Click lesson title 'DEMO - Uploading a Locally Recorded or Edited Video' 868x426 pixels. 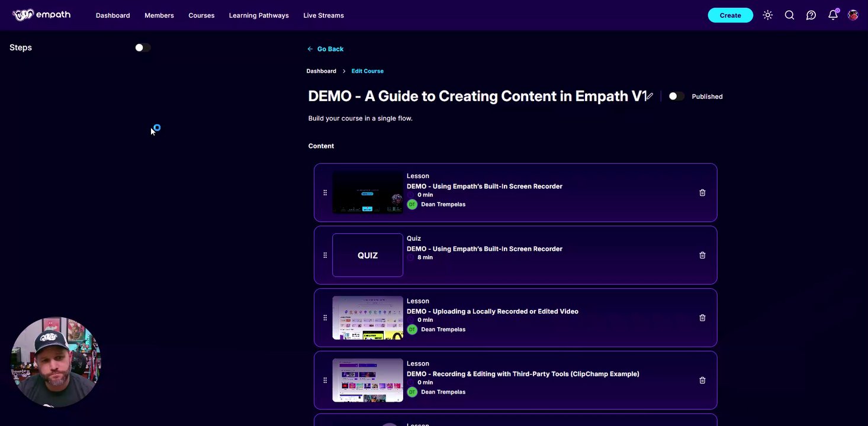[x=492, y=311]
